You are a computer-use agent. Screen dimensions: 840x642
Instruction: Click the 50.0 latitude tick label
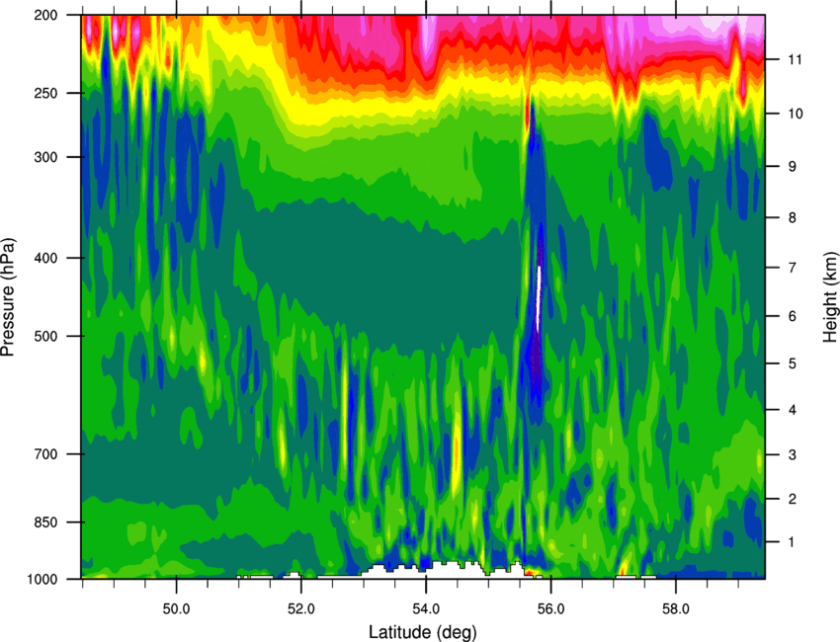(176, 609)
